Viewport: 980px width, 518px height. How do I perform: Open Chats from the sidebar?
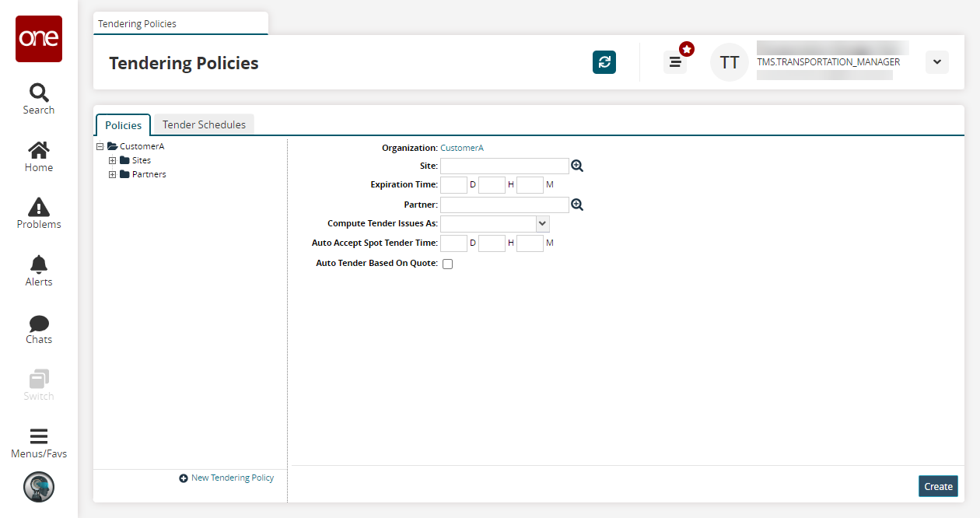tap(39, 329)
